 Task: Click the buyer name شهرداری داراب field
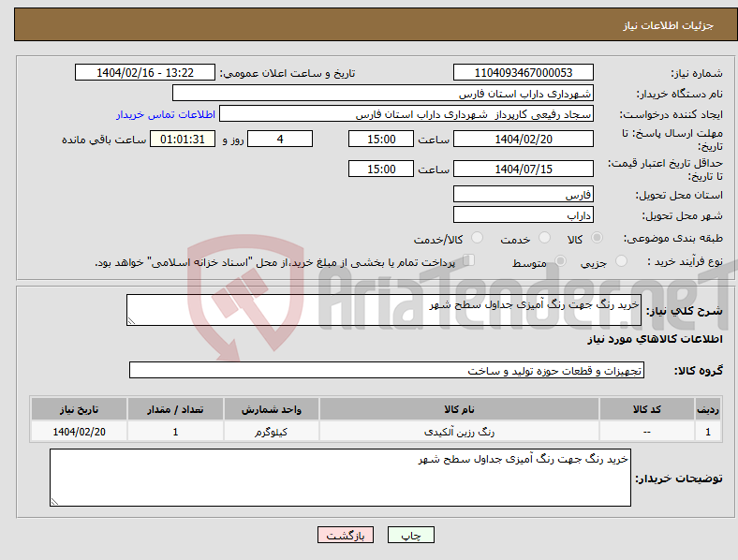pyautogui.click(x=383, y=93)
